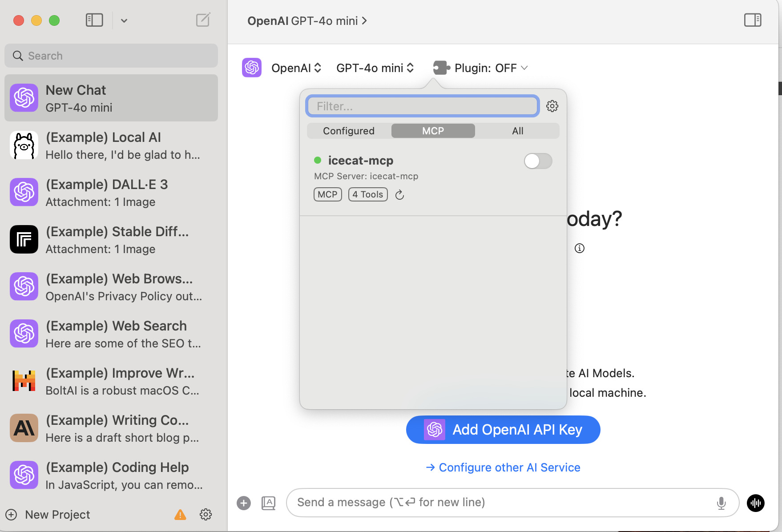Click the compose new chat icon
Image resolution: width=782 pixels, height=532 pixels.
pos(203,20)
